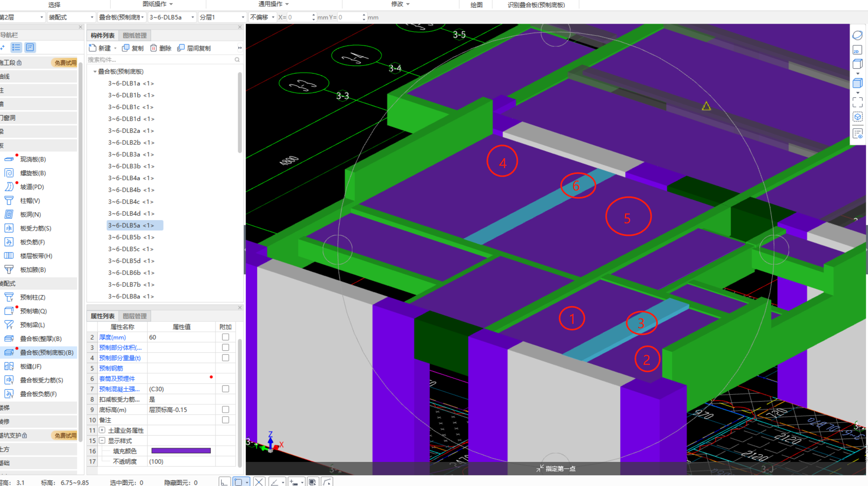
Task: Switch to the 图纸管理 tab
Action: [x=135, y=36]
